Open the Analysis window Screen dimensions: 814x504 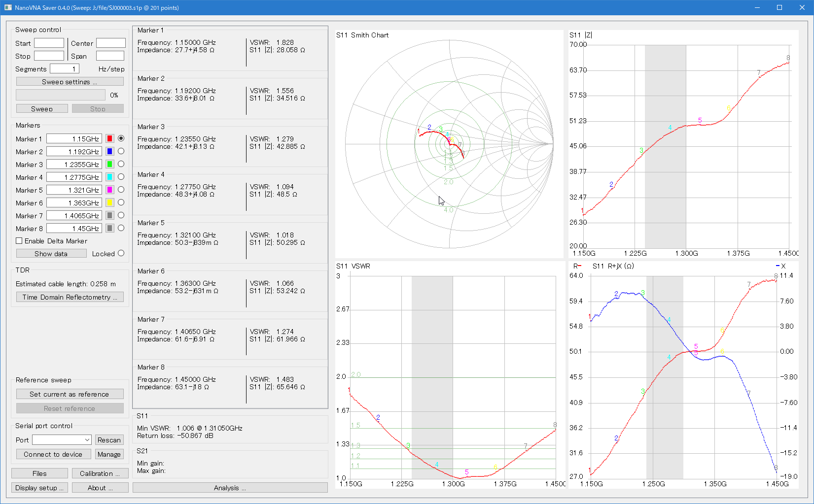click(230, 487)
